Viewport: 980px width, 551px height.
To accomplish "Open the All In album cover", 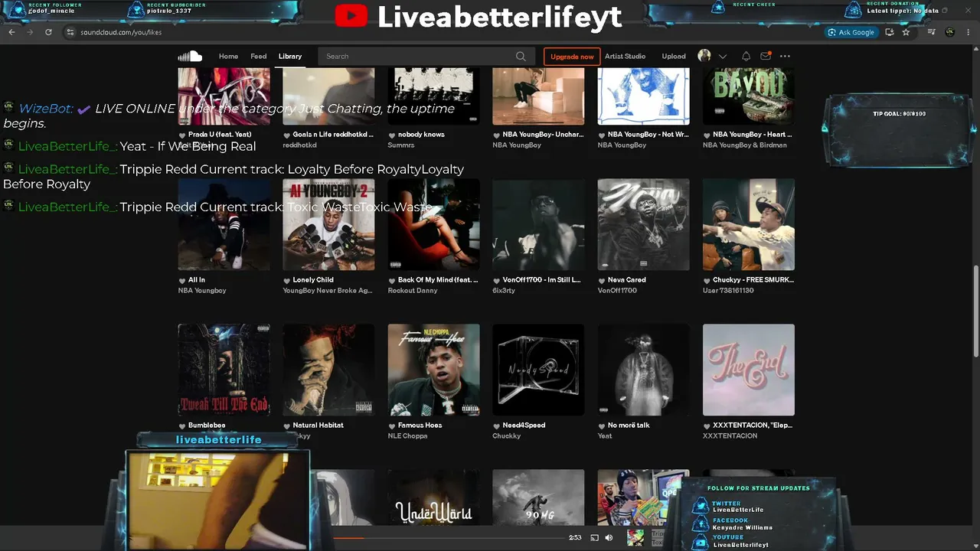I will point(224,224).
